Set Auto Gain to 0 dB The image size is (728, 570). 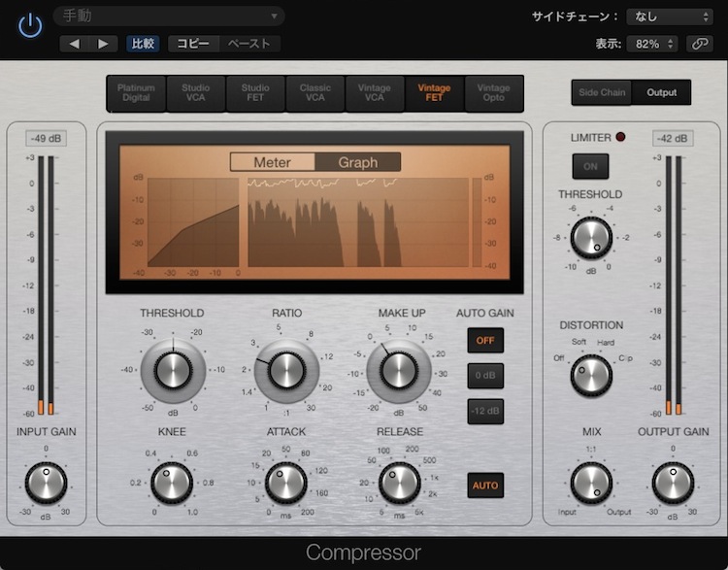click(x=485, y=376)
